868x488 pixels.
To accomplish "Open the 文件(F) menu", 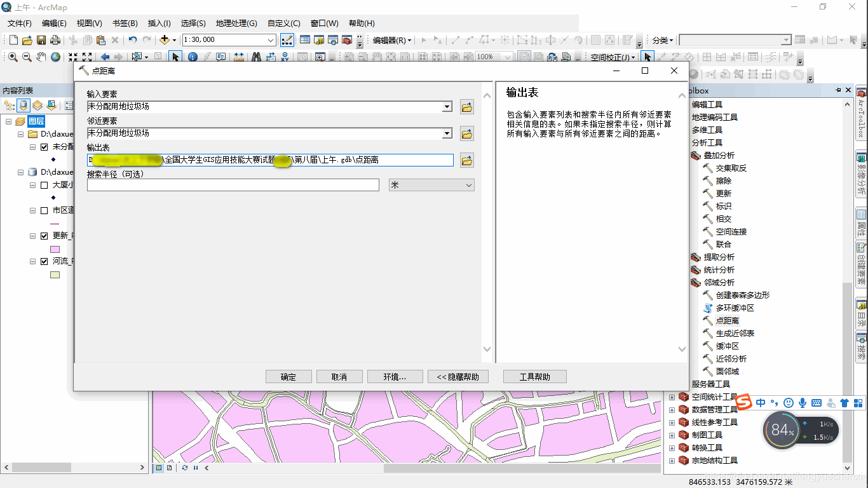I will [20, 24].
